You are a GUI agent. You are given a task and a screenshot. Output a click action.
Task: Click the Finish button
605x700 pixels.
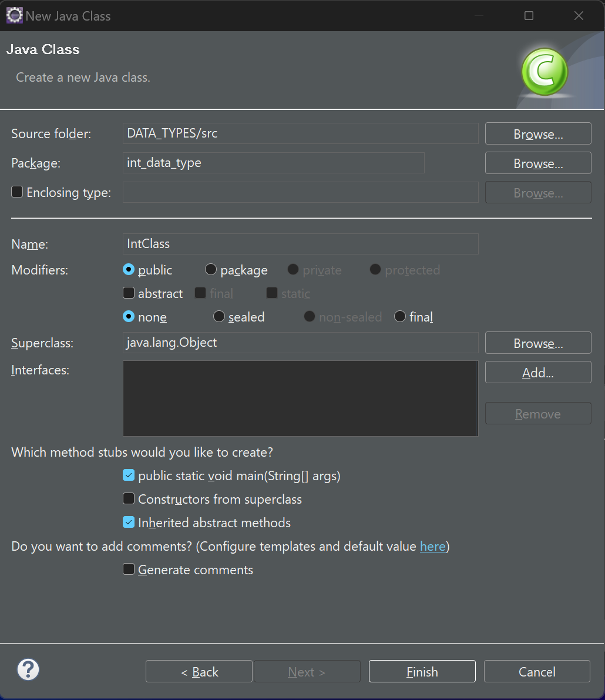coord(422,671)
